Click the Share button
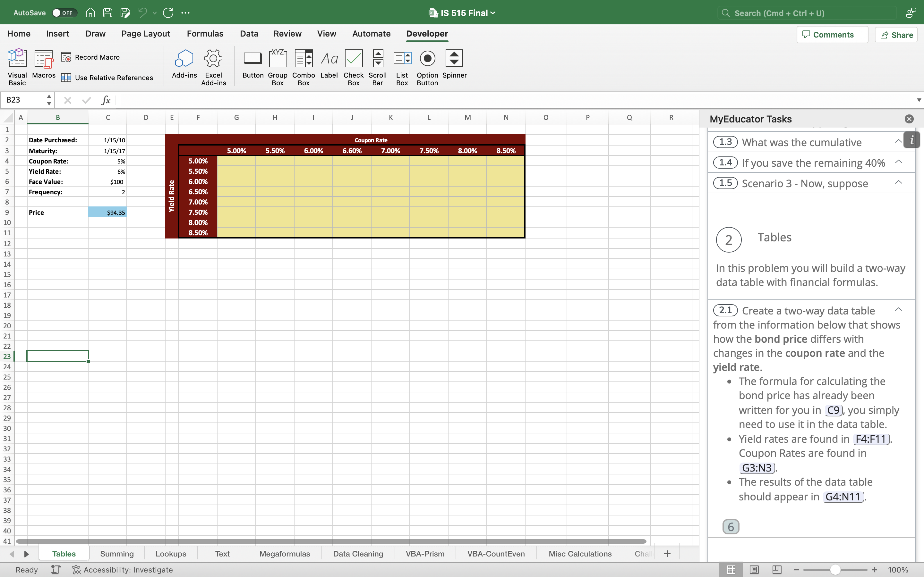924x577 pixels. (x=896, y=34)
